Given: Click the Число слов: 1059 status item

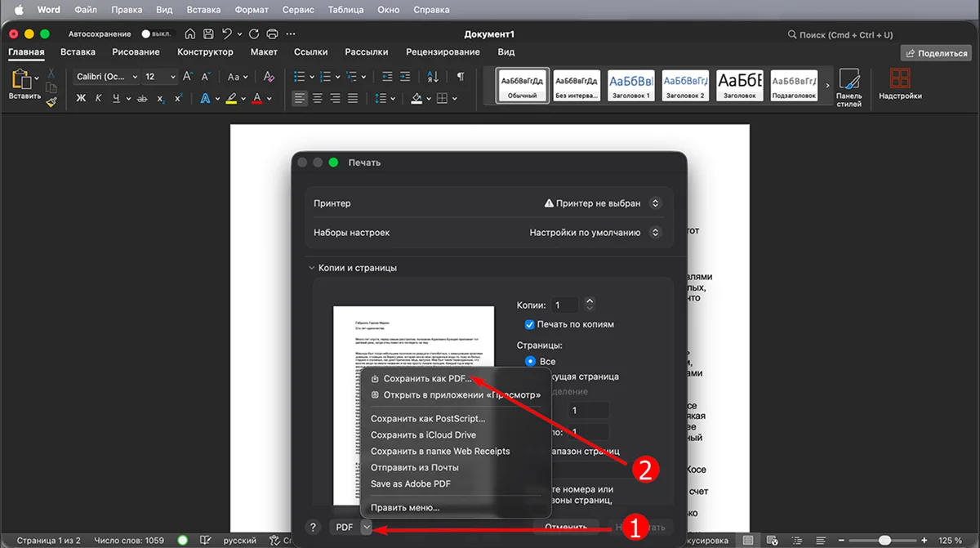Looking at the screenshot, I should (x=129, y=541).
